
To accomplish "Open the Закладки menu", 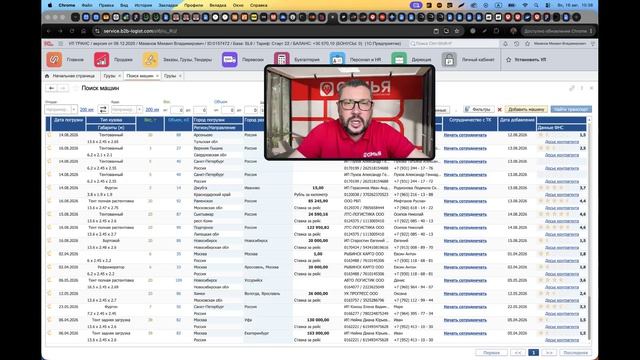I will click(168, 5).
